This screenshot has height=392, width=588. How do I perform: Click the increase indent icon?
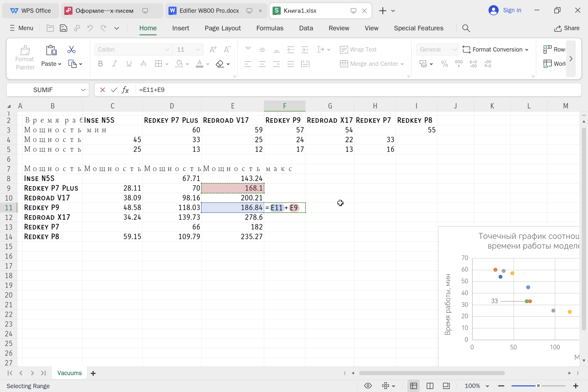tap(305, 49)
